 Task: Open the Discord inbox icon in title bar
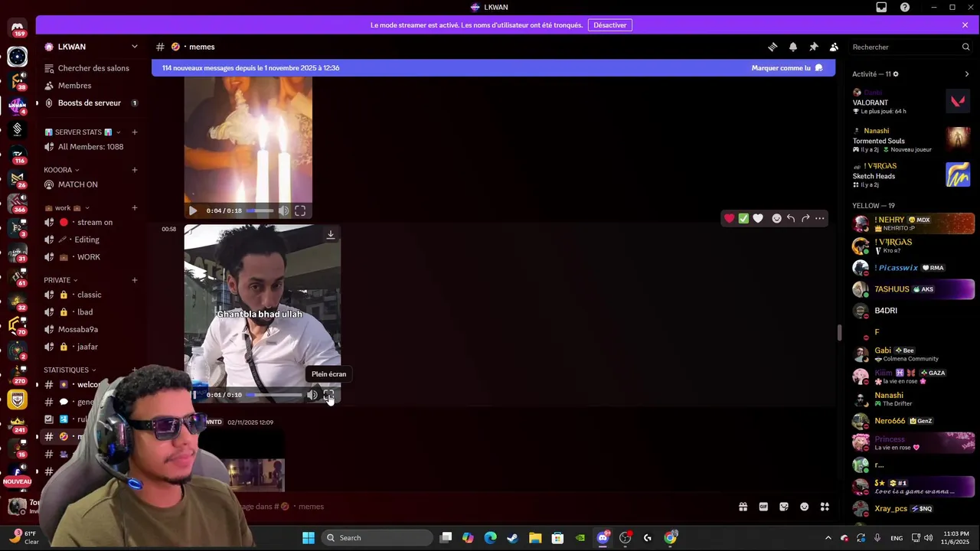(x=881, y=7)
